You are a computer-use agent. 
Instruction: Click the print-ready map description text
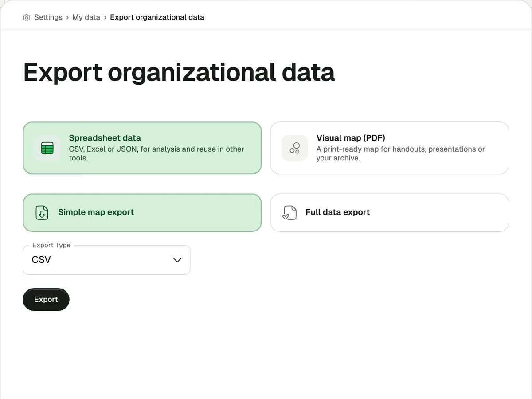[401, 153]
